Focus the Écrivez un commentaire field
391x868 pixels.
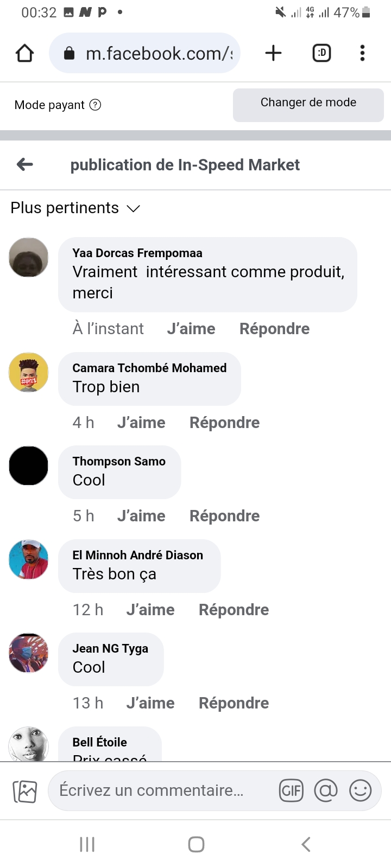[x=157, y=790]
